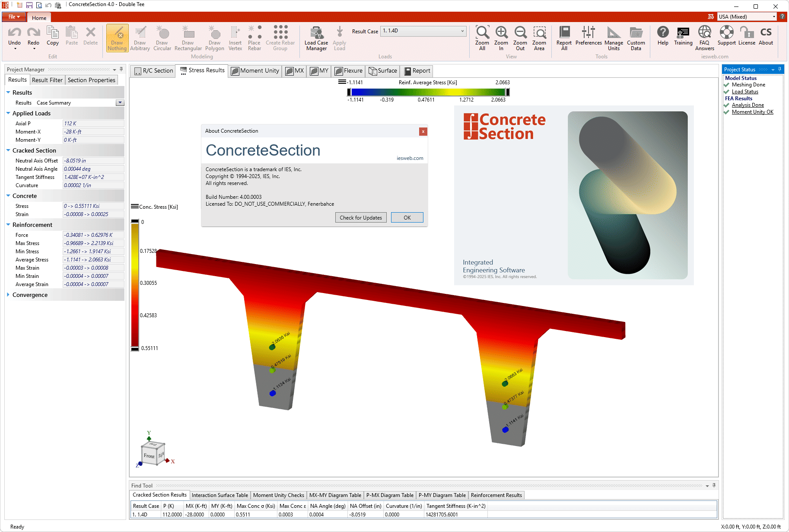Select the Place Rebar tool
789x532 pixels.
point(254,38)
